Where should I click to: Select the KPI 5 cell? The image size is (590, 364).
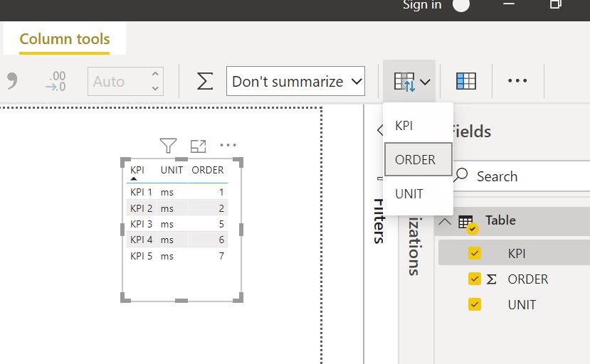[x=141, y=256]
